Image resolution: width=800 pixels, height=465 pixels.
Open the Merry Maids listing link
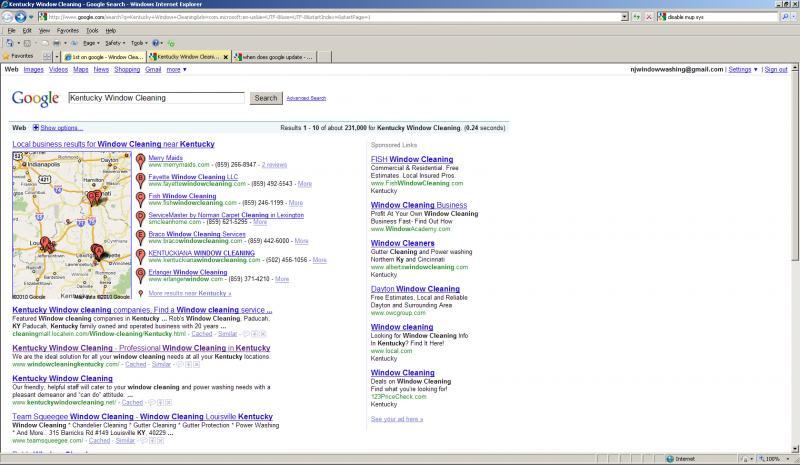[165, 158]
